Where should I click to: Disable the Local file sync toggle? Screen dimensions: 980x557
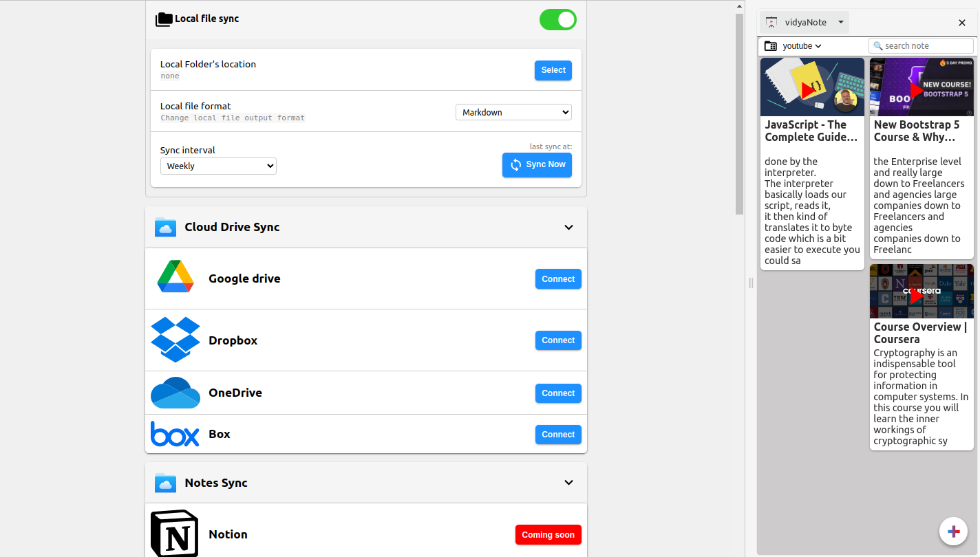pyautogui.click(x=557, y=20)
